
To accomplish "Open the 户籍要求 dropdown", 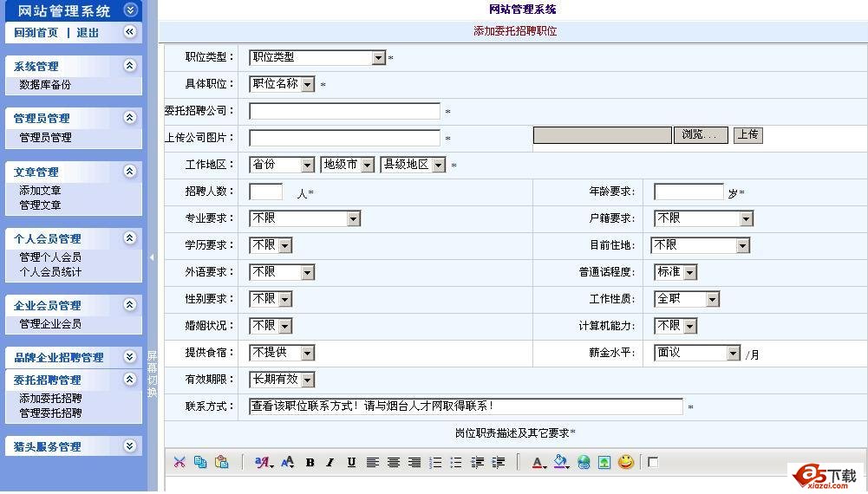I will (703, 218).
